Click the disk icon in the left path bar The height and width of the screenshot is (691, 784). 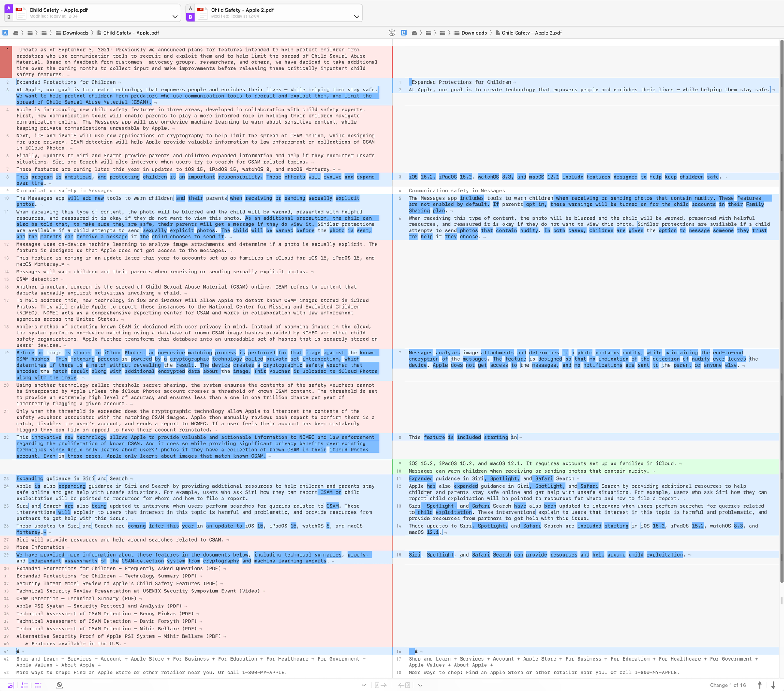pos(16,33)
